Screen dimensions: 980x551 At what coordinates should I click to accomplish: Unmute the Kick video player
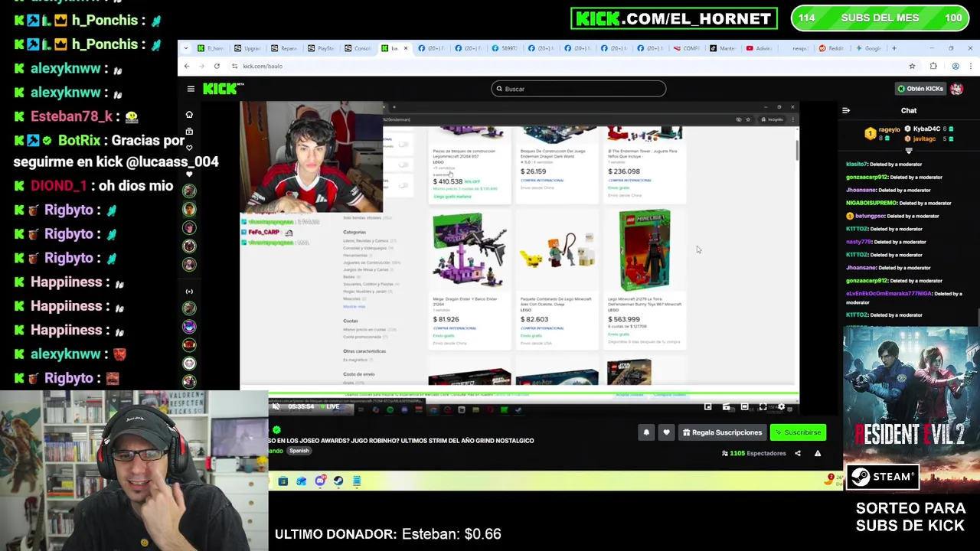[x=276, y=406]
